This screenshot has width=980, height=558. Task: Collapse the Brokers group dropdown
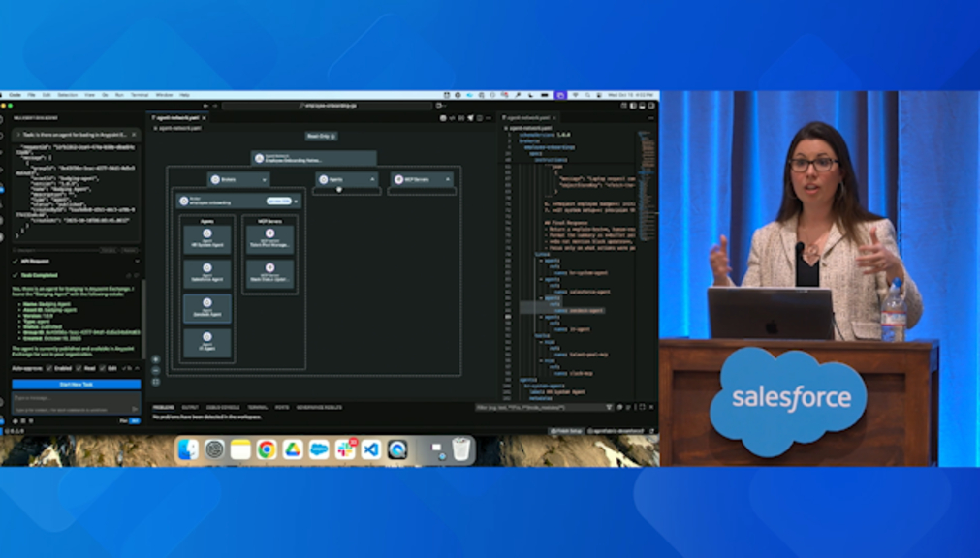[x=264, y=179]
